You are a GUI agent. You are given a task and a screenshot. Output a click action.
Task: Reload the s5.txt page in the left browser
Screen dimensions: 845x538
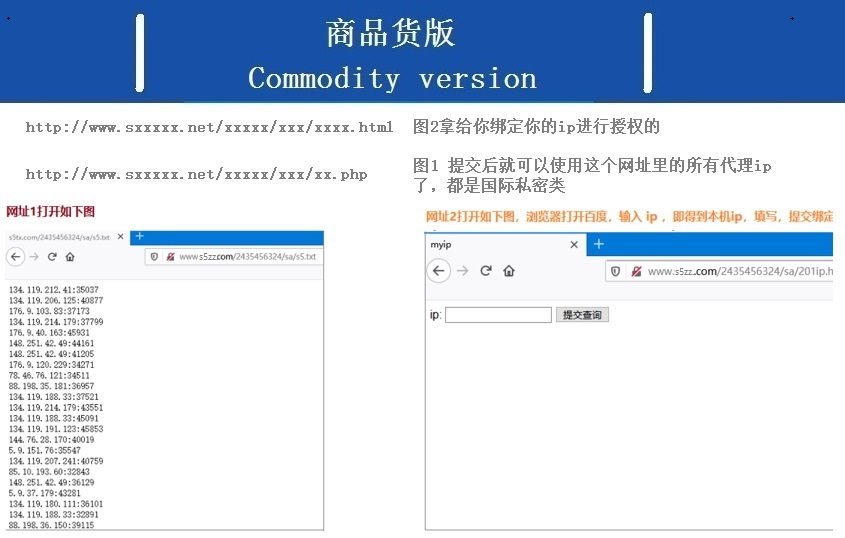pos(52,257)
